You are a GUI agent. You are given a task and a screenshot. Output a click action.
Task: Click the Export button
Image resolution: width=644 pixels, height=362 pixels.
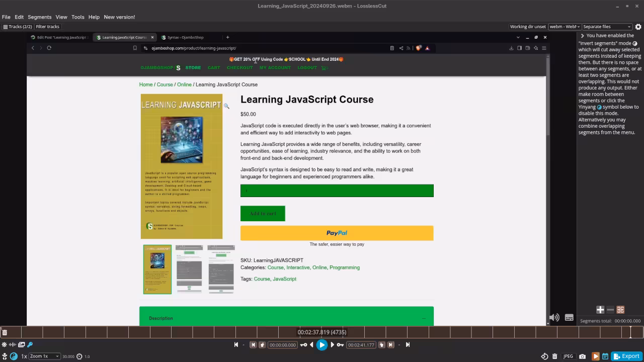point(626,356)
